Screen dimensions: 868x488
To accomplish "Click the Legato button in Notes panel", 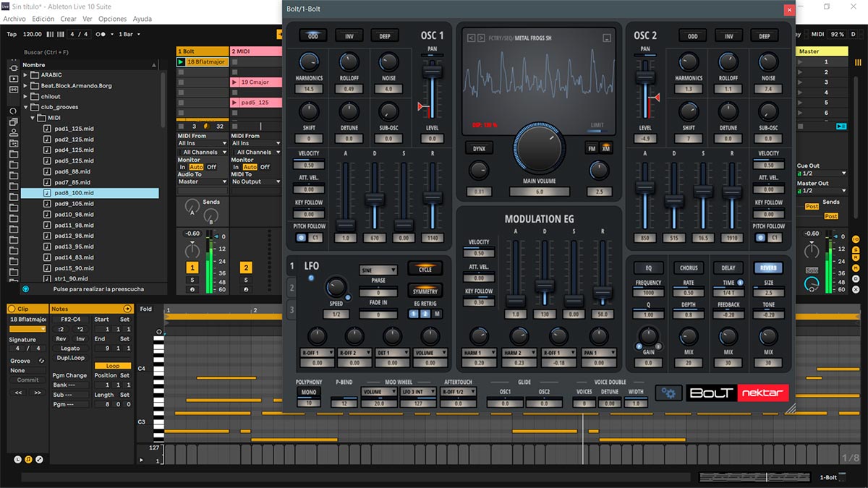I will pos(70,348).
